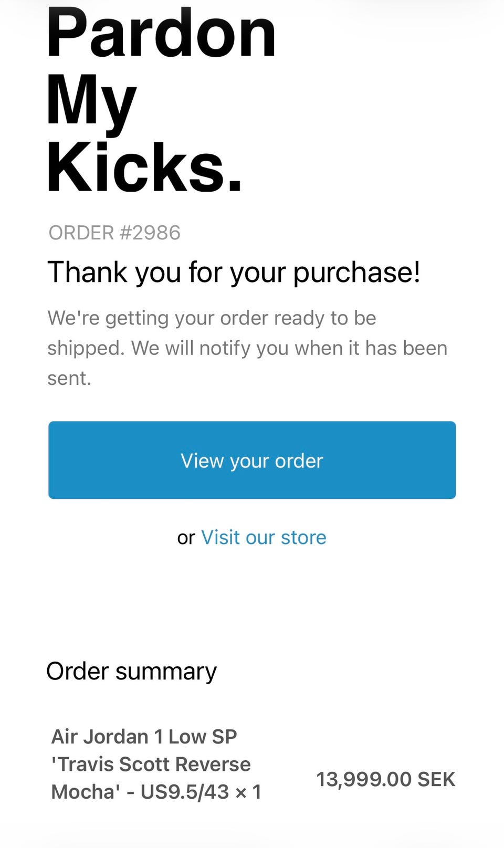Click the × 1 quantity indicator

(248, 792)
